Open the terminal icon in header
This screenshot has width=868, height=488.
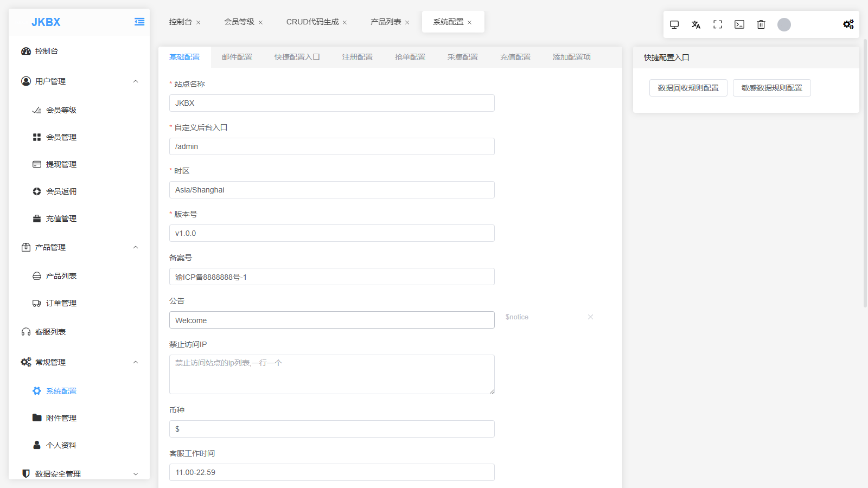pos(739,24)
